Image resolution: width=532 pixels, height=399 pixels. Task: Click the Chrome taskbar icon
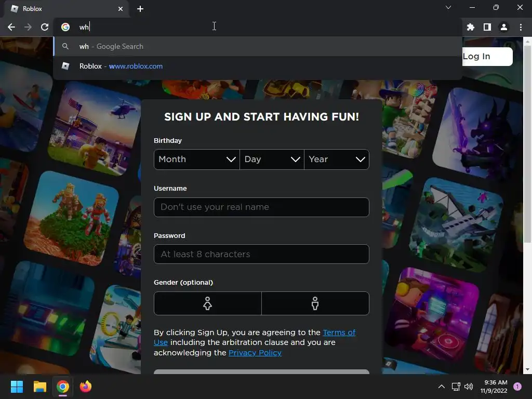(63, 387)
